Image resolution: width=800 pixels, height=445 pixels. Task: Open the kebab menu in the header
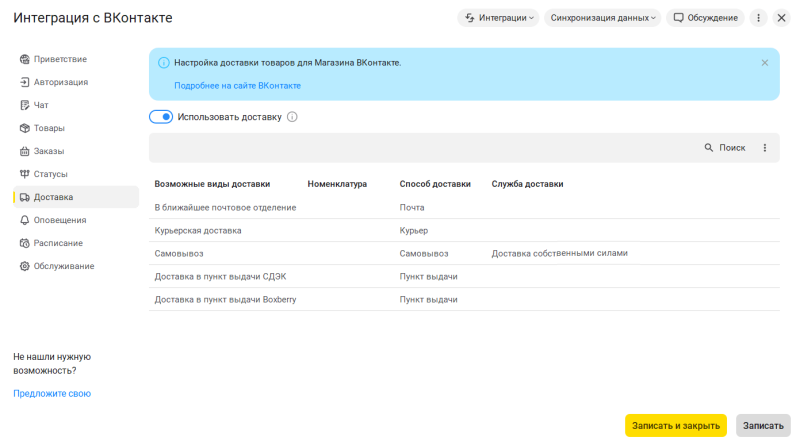(x=758, y=18)
